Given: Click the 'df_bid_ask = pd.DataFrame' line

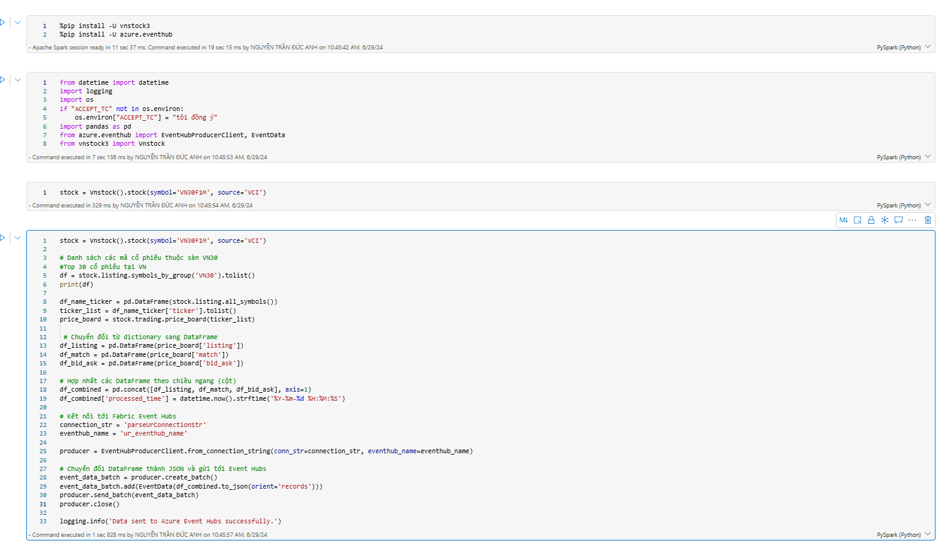Looking at the screenshot, I should coord(151,364).
